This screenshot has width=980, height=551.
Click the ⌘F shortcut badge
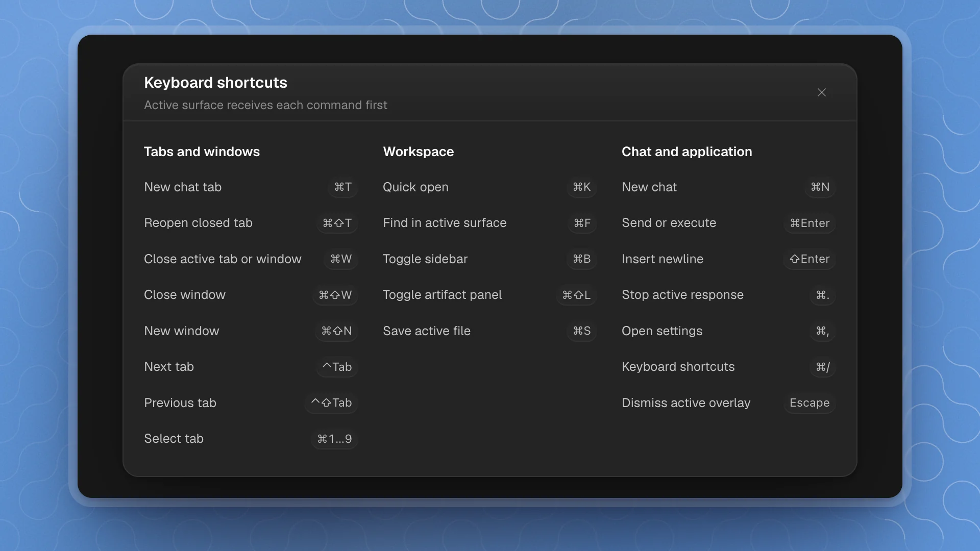pyautogui.click(x=582, y=223)
